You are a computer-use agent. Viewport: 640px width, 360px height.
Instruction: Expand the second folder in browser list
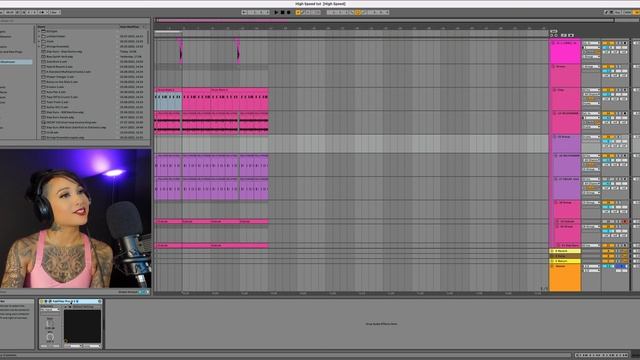coord(40,36)
